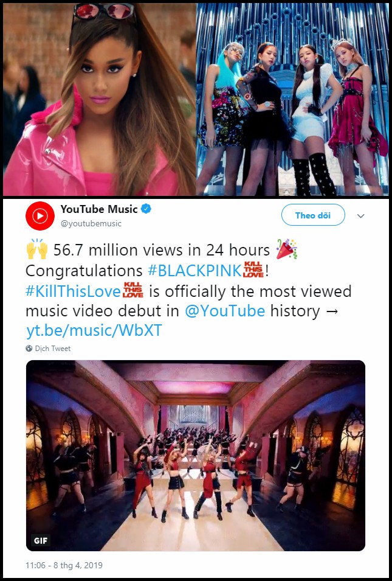
Task: Open the tweet options chevron dropdown
Action: coord(360,215)
